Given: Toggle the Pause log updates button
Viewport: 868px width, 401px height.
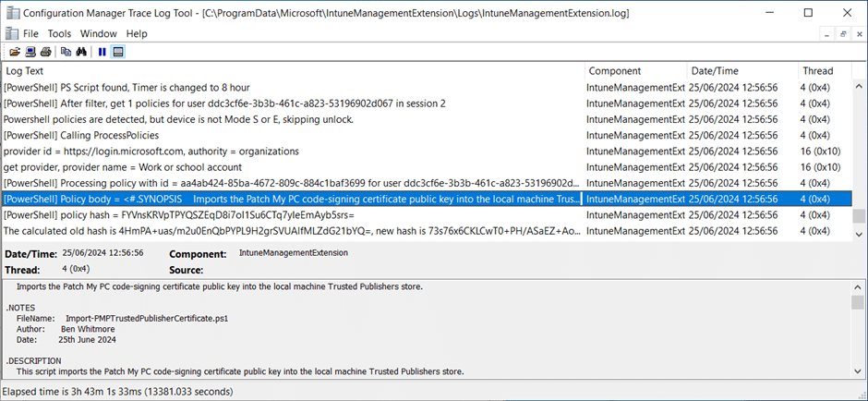Looking at the screenshot, I should click(x=102, y=52).
